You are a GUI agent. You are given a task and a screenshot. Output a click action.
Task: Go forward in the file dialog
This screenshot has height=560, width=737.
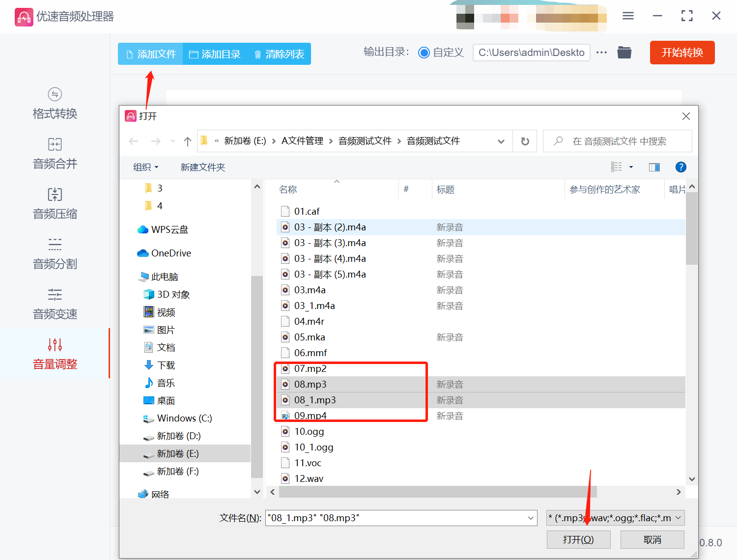click(156, 141)
